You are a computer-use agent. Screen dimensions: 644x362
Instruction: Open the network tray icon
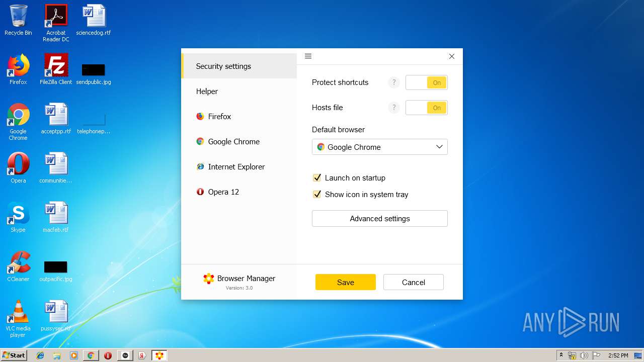pyautogui.click(x=572, y=355)
